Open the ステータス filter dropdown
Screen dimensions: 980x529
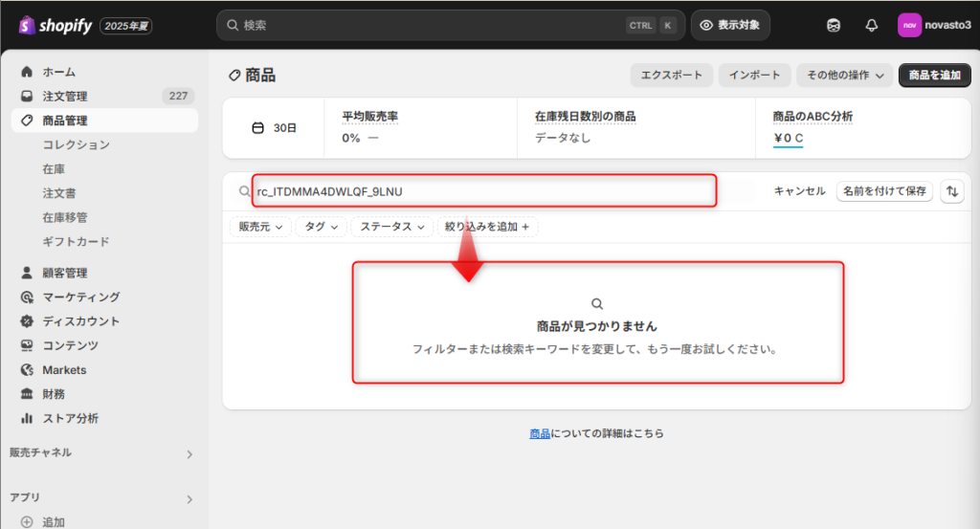tap(391, 227)
